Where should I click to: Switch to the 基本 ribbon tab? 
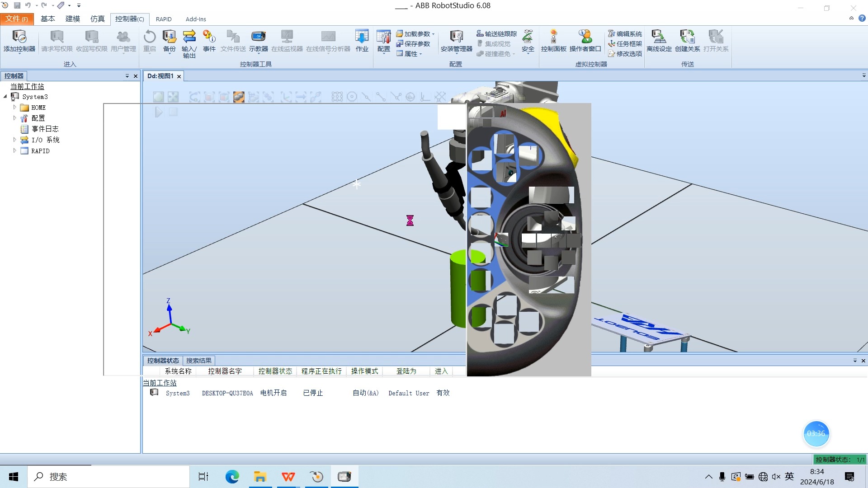click(x=47, y=19)
